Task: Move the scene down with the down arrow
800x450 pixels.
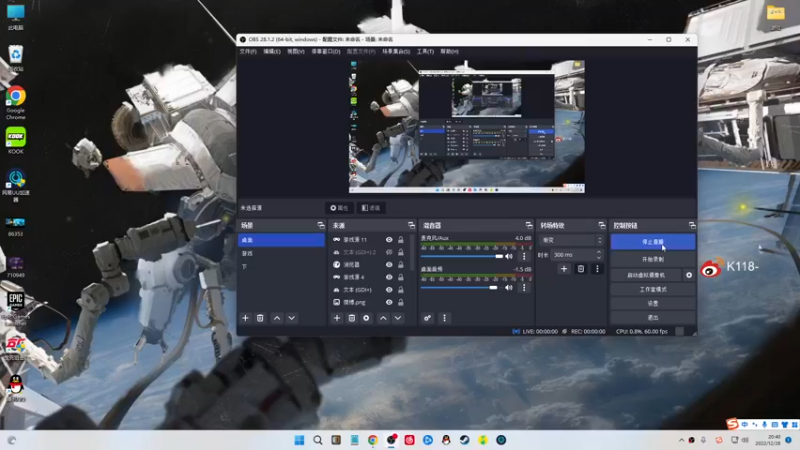Action: pos(292,318)
